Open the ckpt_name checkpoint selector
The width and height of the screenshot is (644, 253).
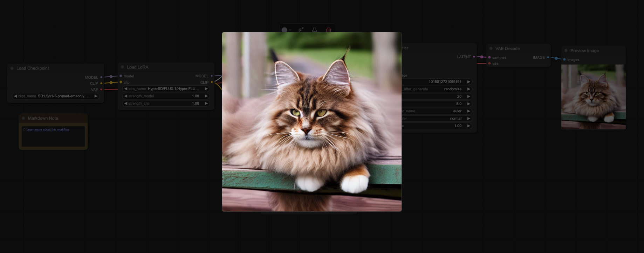(56, 96)
